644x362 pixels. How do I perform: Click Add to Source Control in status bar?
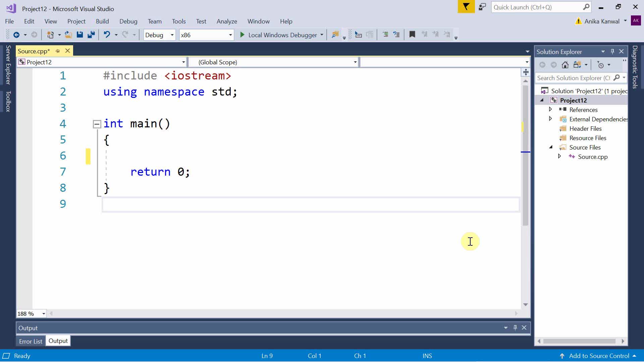[599, 356]
